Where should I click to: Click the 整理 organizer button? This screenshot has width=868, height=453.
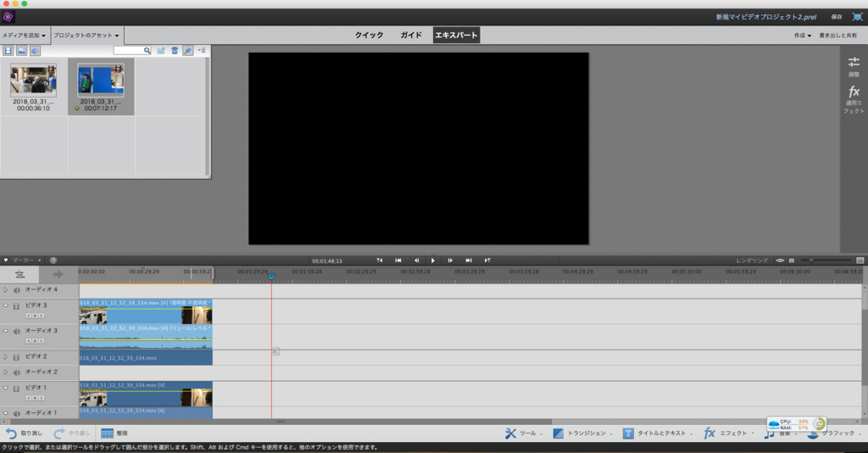click(114, 433)
